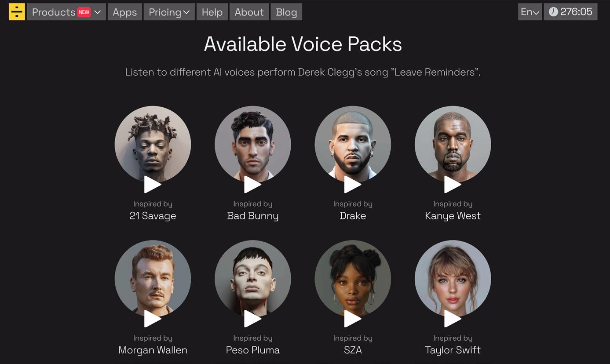Play the Taylor Swift voice sample
Image resolution: width=610 pixels, height=364 pixels.
(x=453, y=319)
